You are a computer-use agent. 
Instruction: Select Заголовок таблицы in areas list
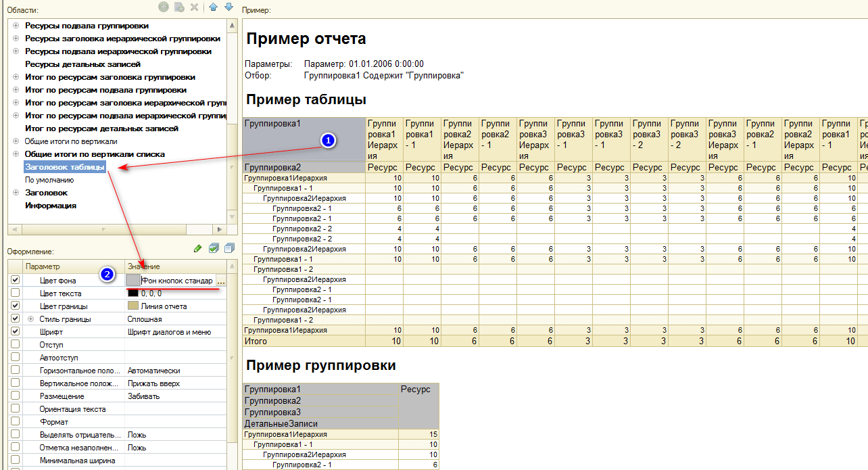click(x=65, y=167)
